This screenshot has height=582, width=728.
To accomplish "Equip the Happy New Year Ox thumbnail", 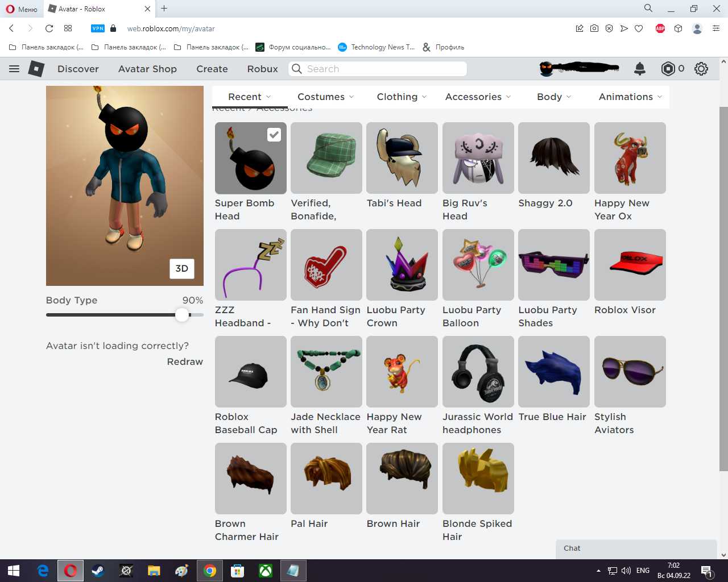I will point(630,158).
